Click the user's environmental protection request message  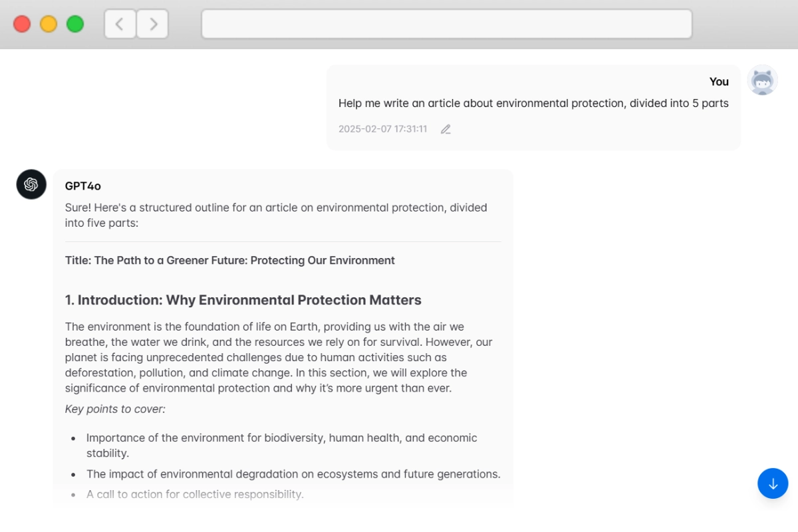click(533, 103)
